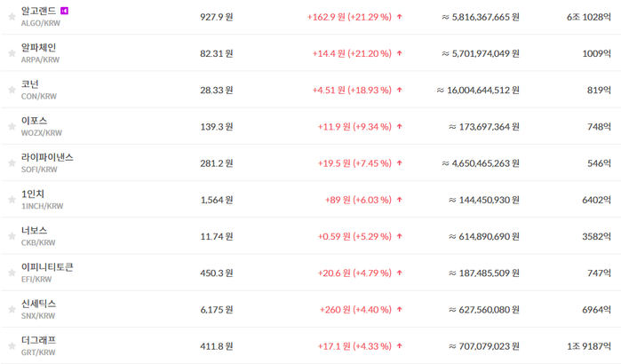Open the 알고랜드 coin name link
This screenshot has width=621, height=364.
click(38, 11)
